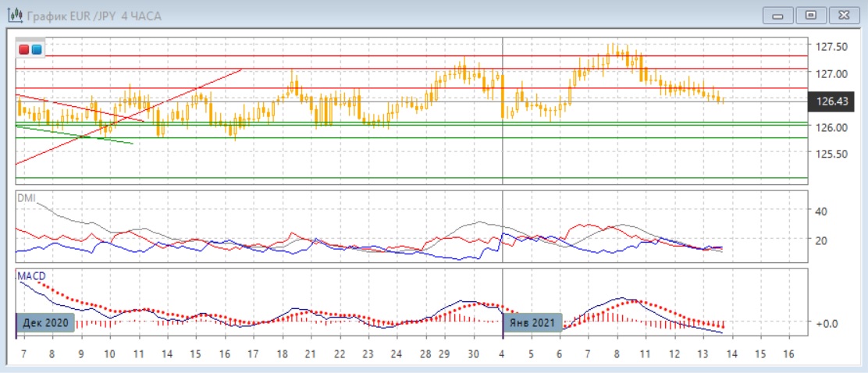Select the Дек 2020 month marker
868x373 pixels.
pyautogui.click(x=46, y=323)
